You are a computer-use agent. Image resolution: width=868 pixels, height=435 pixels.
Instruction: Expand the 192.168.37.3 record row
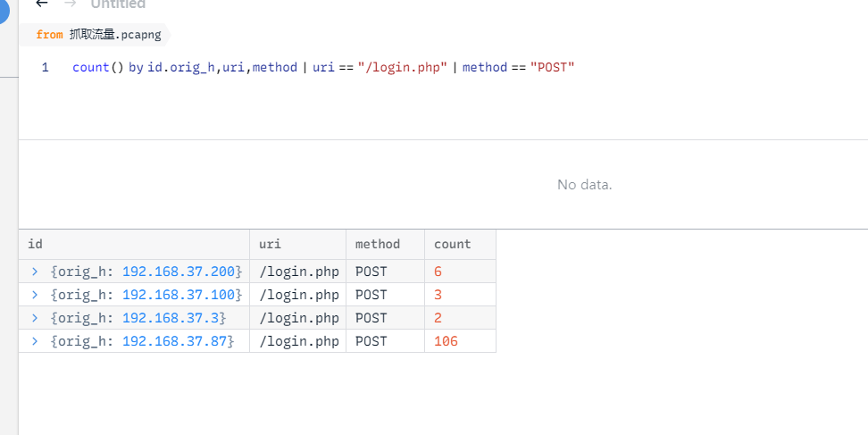[35, 318]
